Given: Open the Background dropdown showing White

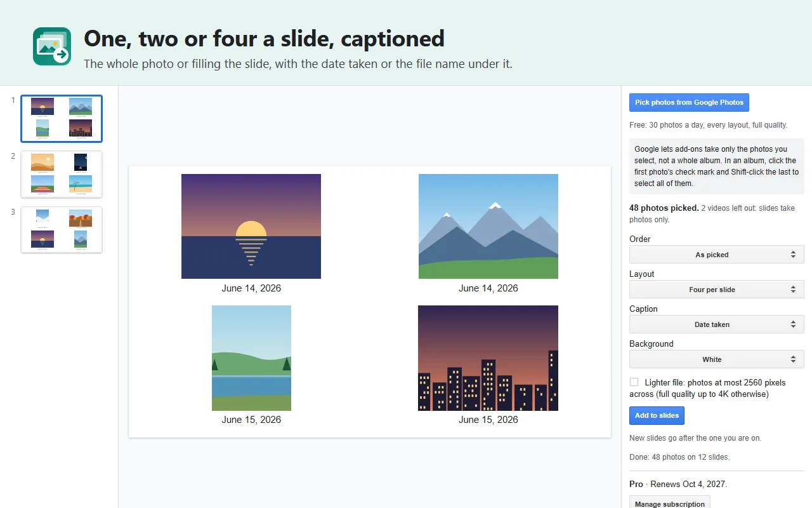Looking at the screenshot, I should tap(716, 359).
